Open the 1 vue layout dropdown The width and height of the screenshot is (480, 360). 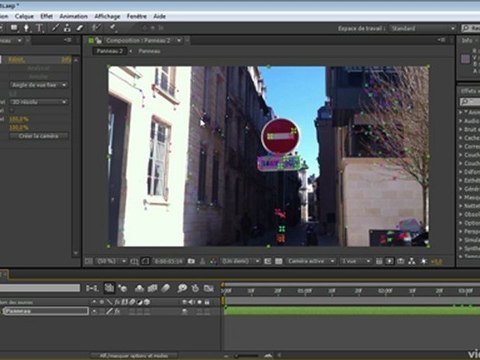[x=356, y=261]
